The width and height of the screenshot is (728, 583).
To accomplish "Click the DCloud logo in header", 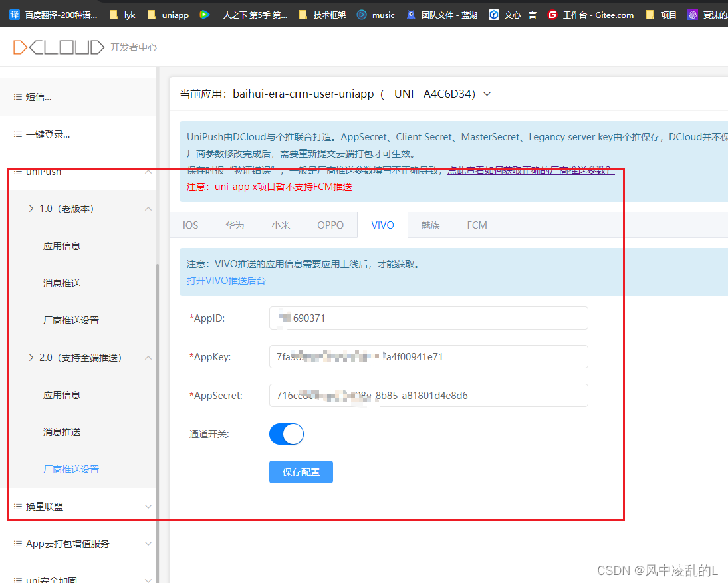I will (59, 47).
